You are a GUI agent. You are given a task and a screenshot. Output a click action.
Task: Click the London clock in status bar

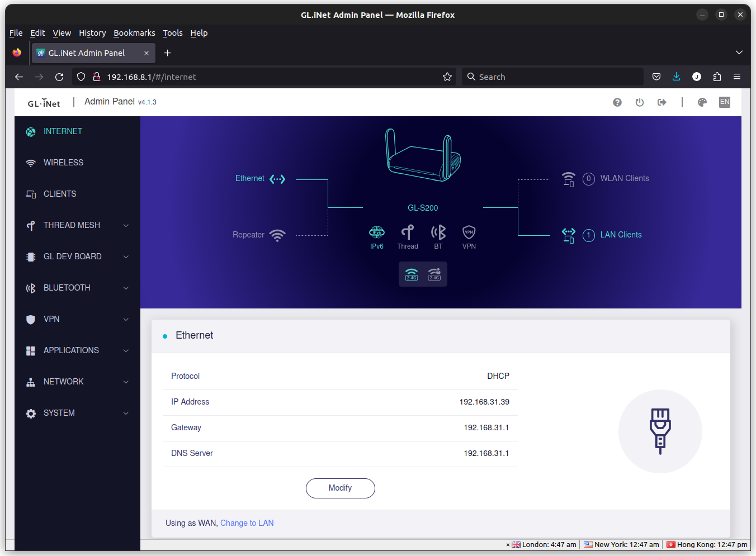click(544, 544)
